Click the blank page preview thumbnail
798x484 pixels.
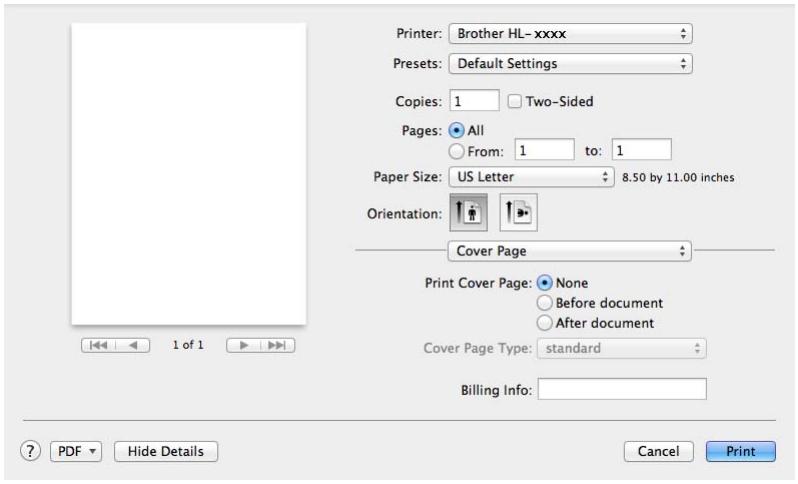click(189, 174)
